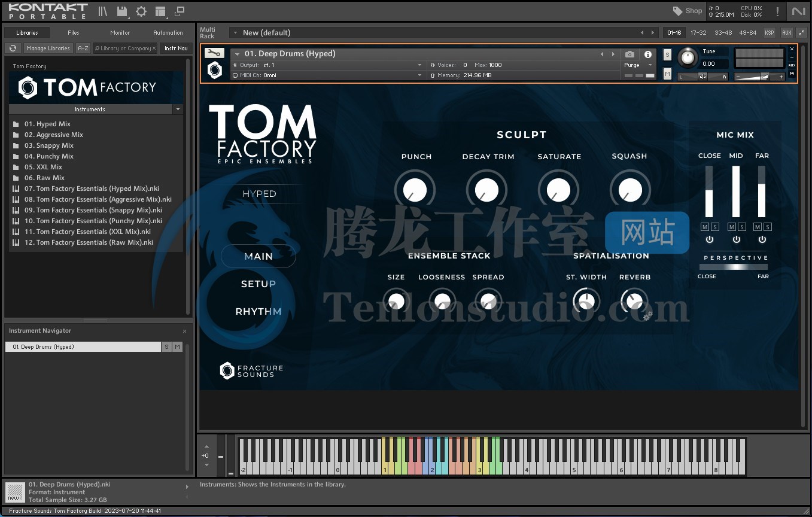Viewport: 812px width, 517px height.
Task: Select the MAIN page
Action: [258, 256]
